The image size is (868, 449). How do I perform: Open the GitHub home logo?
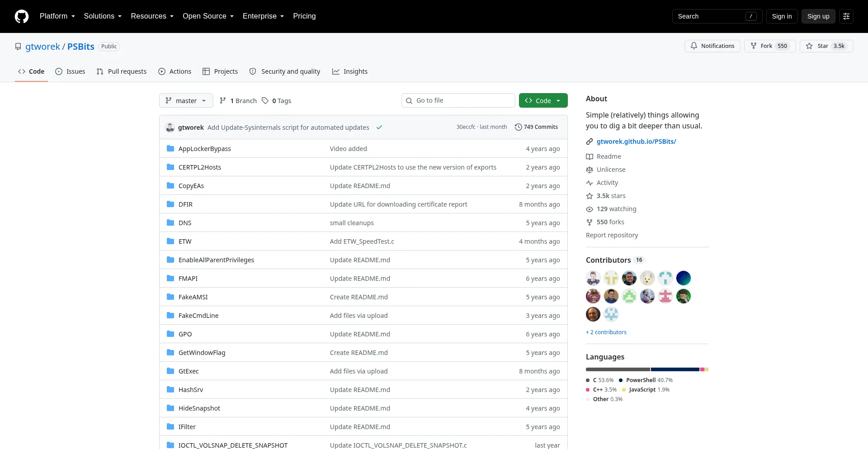[22, 16]
